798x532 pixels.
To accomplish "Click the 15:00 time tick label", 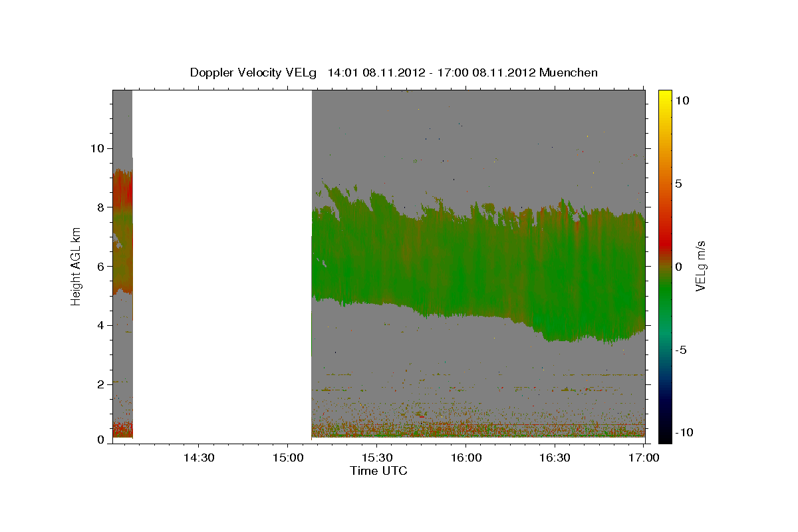I will [x=287, y=458].
